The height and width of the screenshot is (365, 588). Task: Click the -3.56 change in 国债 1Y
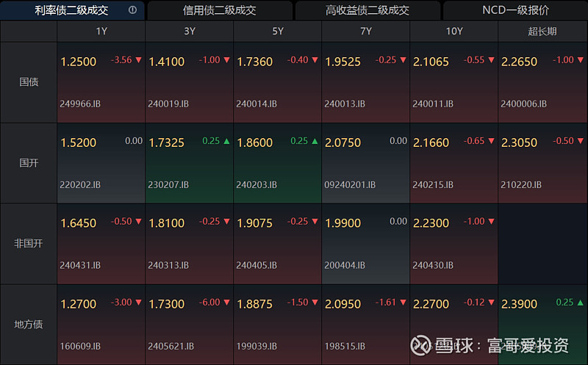point(121,60)
